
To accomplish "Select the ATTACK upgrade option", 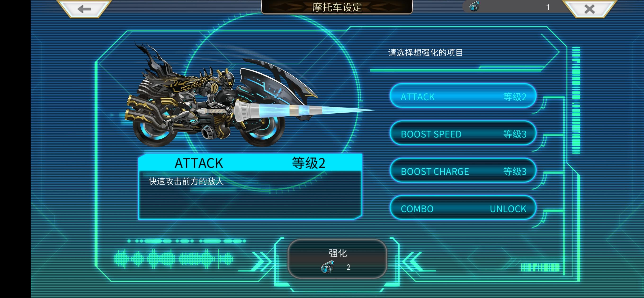I will 463,96.
